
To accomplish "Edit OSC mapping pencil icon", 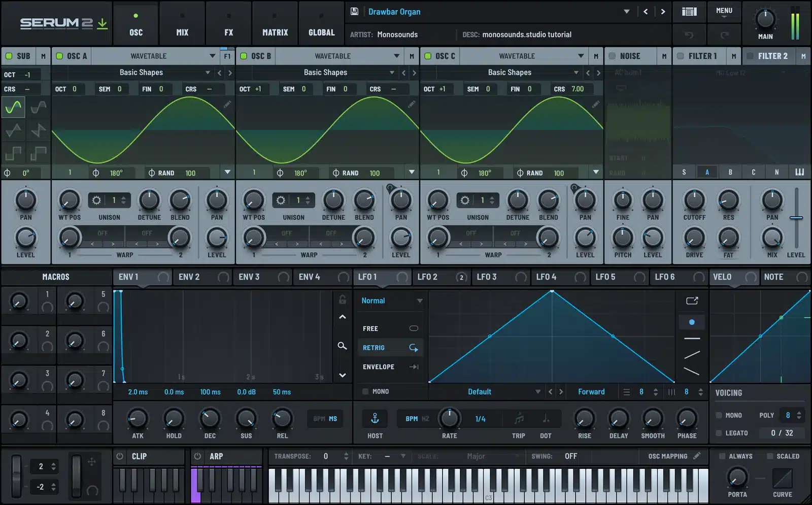I will click(697, 456).
